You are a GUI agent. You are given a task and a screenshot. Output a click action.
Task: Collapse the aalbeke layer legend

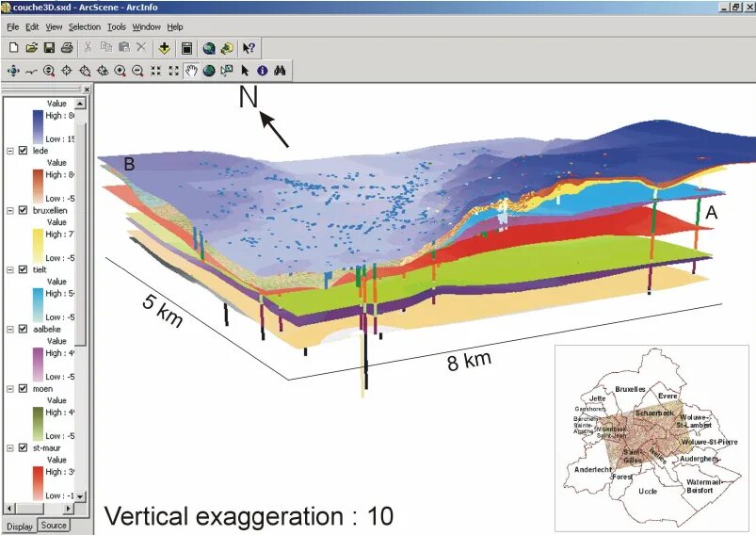[x=9, y=329]
